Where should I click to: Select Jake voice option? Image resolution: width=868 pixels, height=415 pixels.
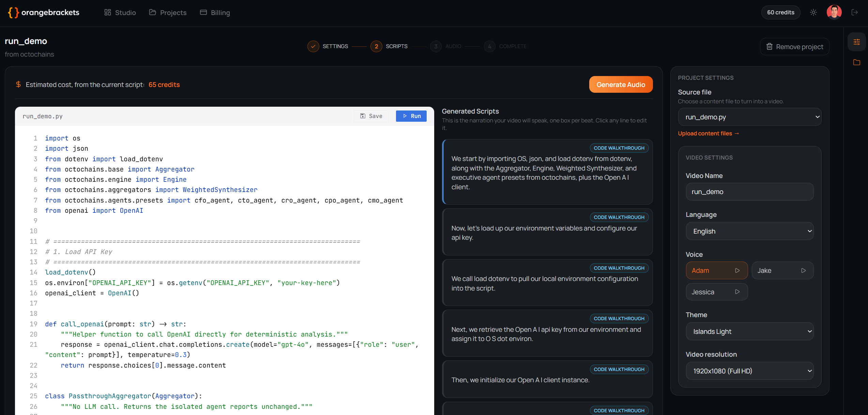click(783, 270)
